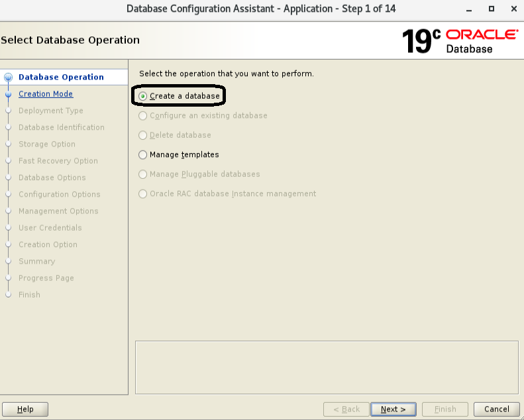This screenshot has width=524, height=420.
Task: Pick Oracle RAC database Instance management
Action: coord(142,194)
